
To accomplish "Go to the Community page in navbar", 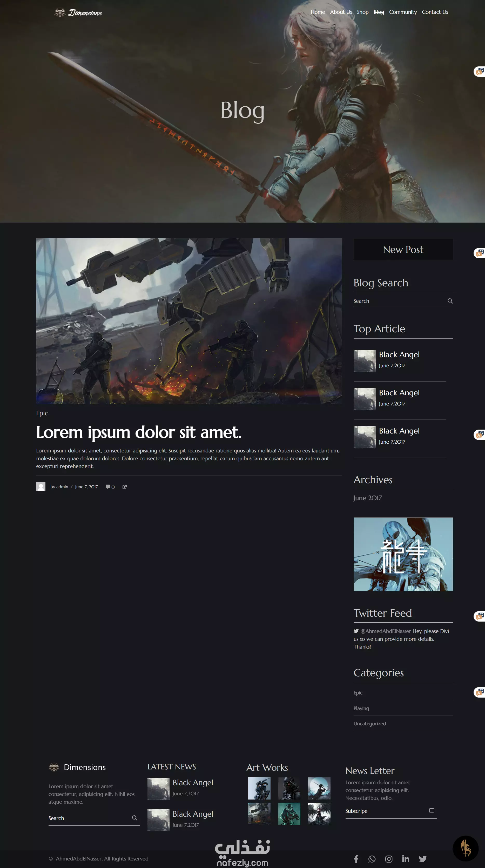I will (403, 12).
